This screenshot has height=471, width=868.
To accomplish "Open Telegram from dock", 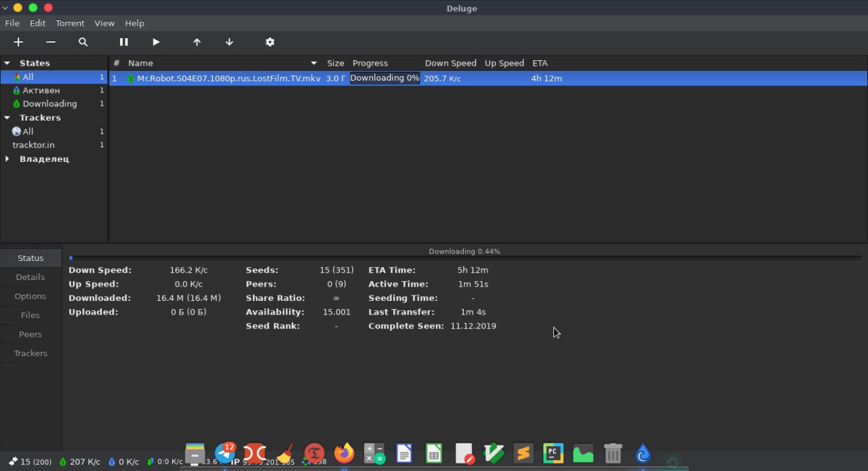I will click(x=225, y=453).
